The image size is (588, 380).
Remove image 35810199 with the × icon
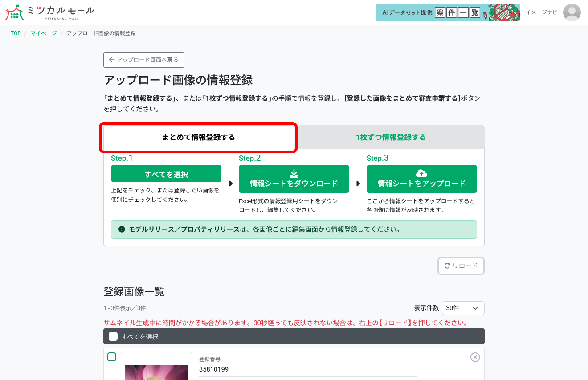[475, 357]
